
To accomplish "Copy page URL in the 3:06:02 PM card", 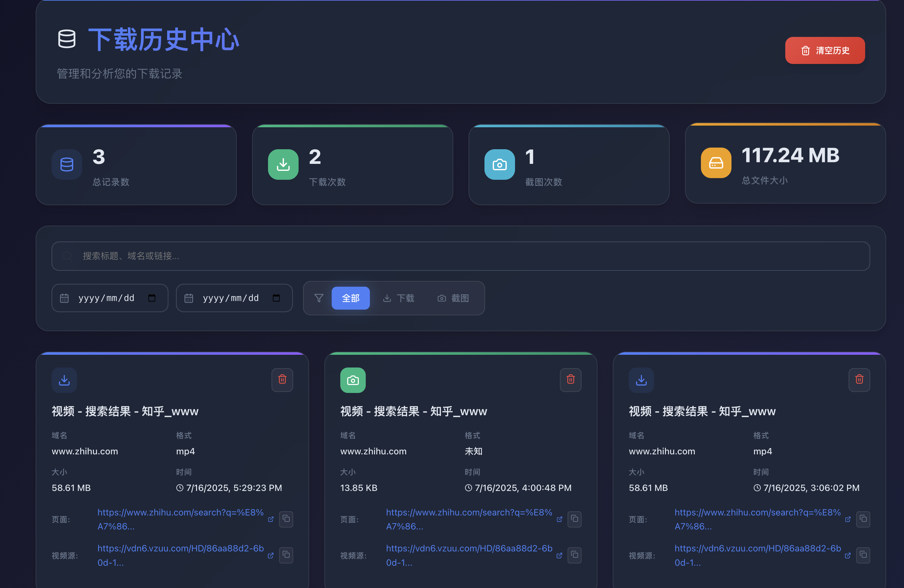I will pyautogui.click(x=863, y=519).
